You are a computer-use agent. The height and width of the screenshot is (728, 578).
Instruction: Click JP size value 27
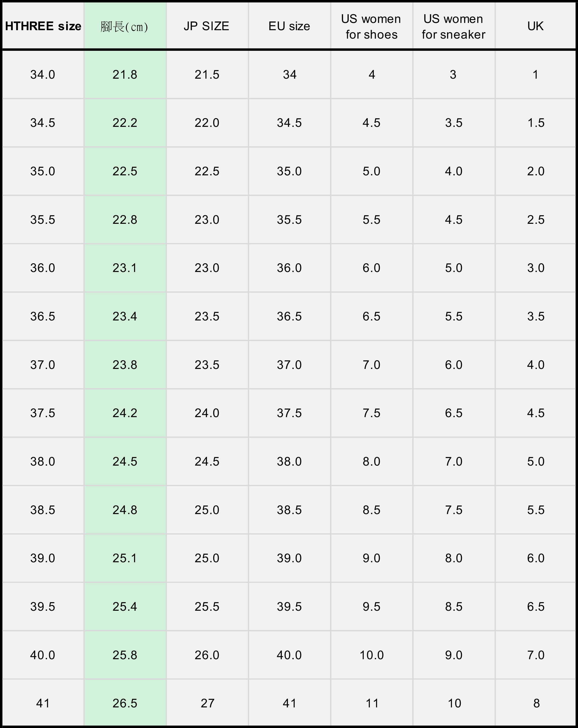(207, 703)
